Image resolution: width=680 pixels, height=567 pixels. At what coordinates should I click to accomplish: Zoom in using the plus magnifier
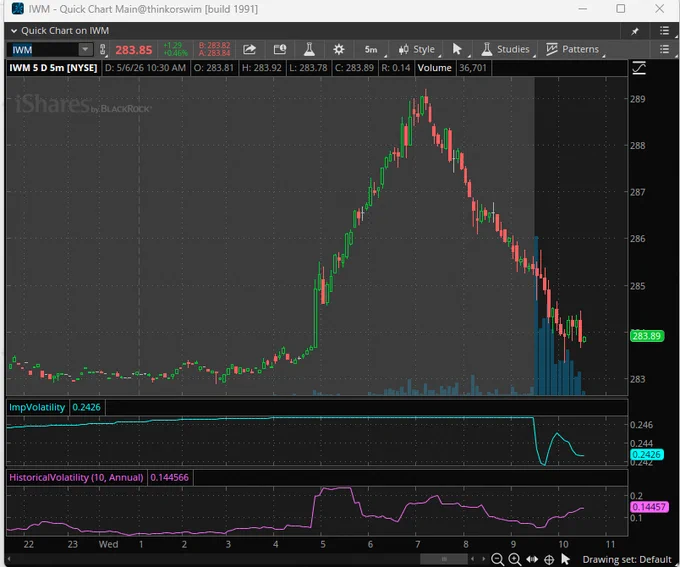click(514, 560)
